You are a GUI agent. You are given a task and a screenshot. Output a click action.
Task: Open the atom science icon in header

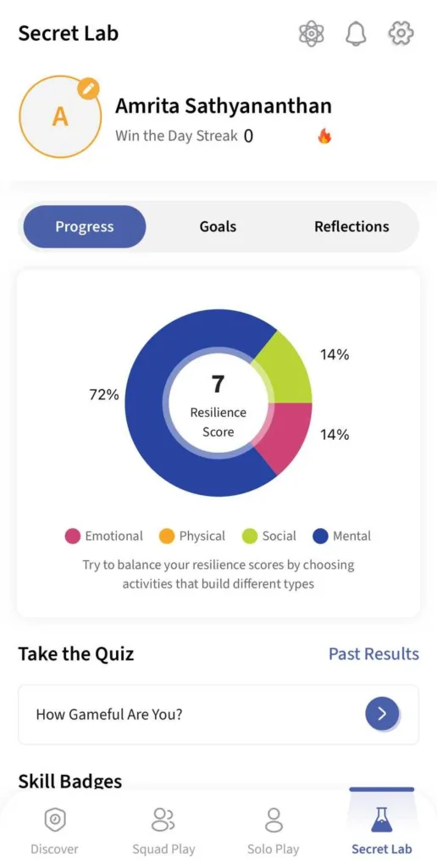coord(312,34)
